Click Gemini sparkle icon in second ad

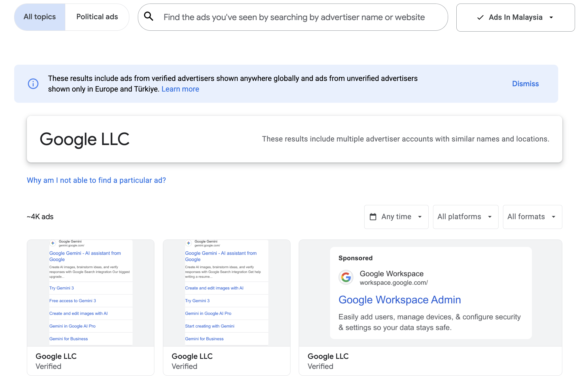[189, 243]
